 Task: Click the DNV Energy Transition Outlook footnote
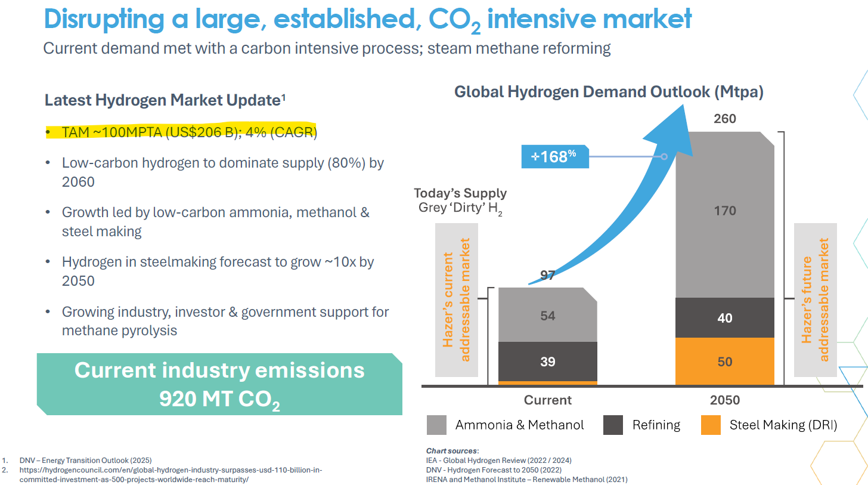[x=85, y=461]
